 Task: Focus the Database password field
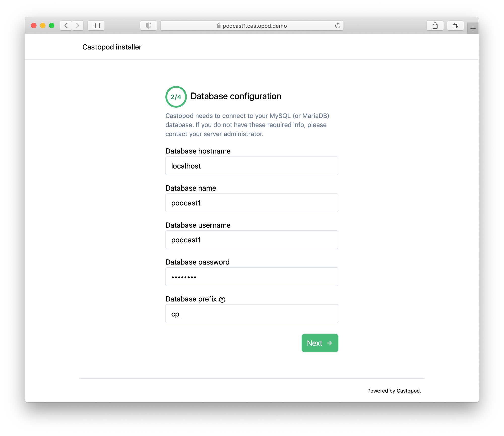252,277
